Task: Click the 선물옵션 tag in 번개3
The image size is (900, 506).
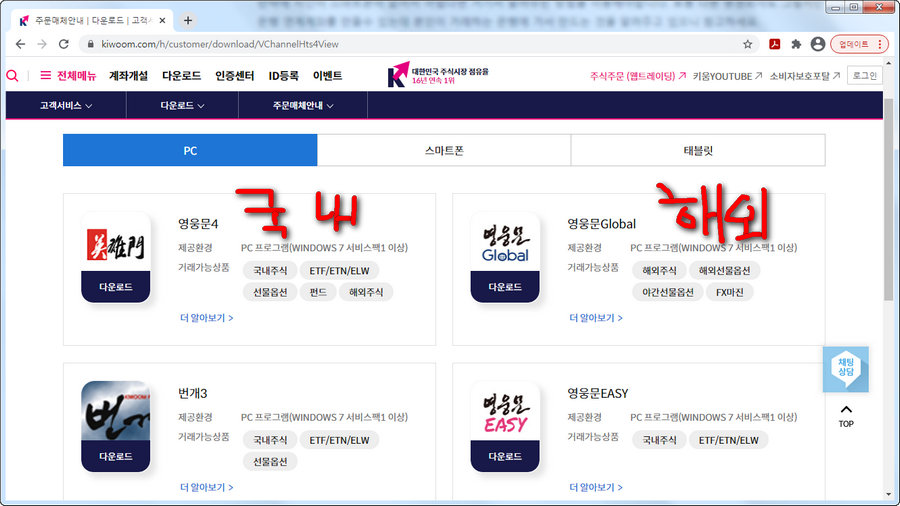Action: click(270, 461)
